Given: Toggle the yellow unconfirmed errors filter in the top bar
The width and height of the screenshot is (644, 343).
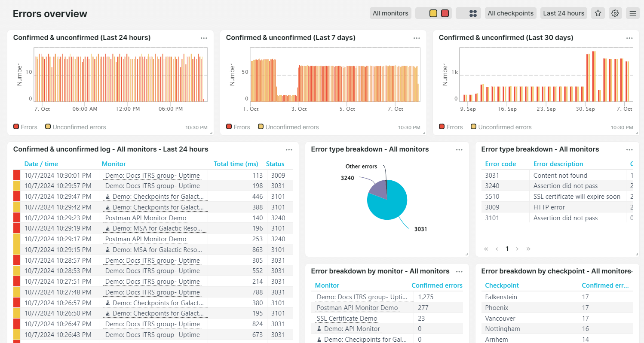Looking at the screenshot, I should pyautogui.click(x=433, y=13).
